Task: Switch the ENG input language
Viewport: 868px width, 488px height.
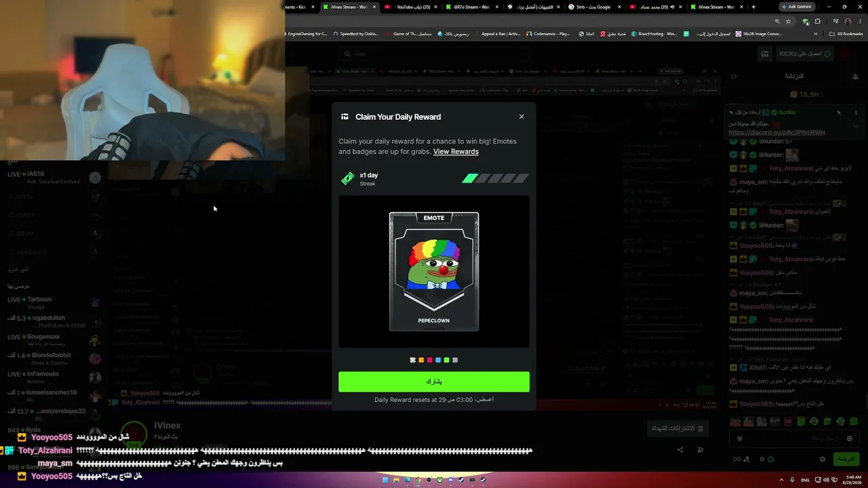Action: (806, 480)
